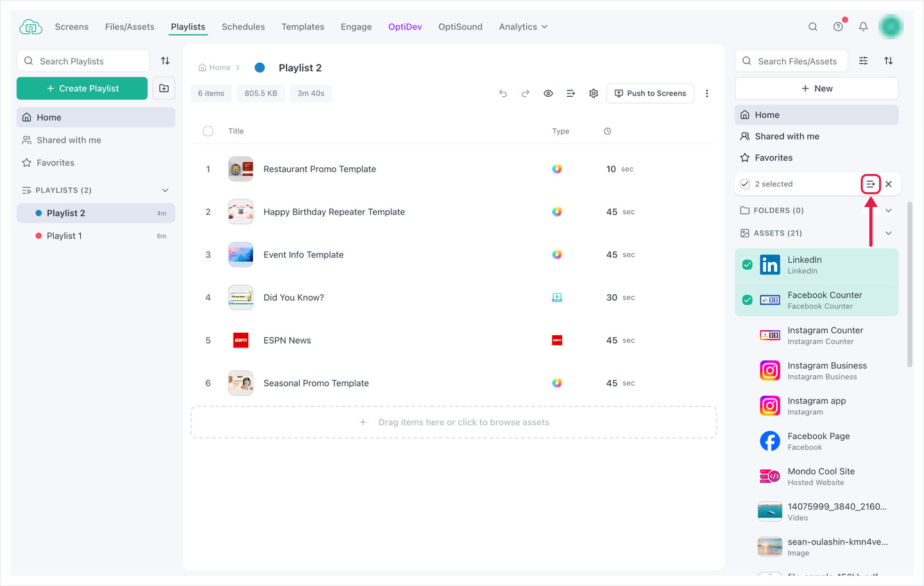Go to the Schedules tab
This screenshot has width=924, height=586.
click(243, 27)
